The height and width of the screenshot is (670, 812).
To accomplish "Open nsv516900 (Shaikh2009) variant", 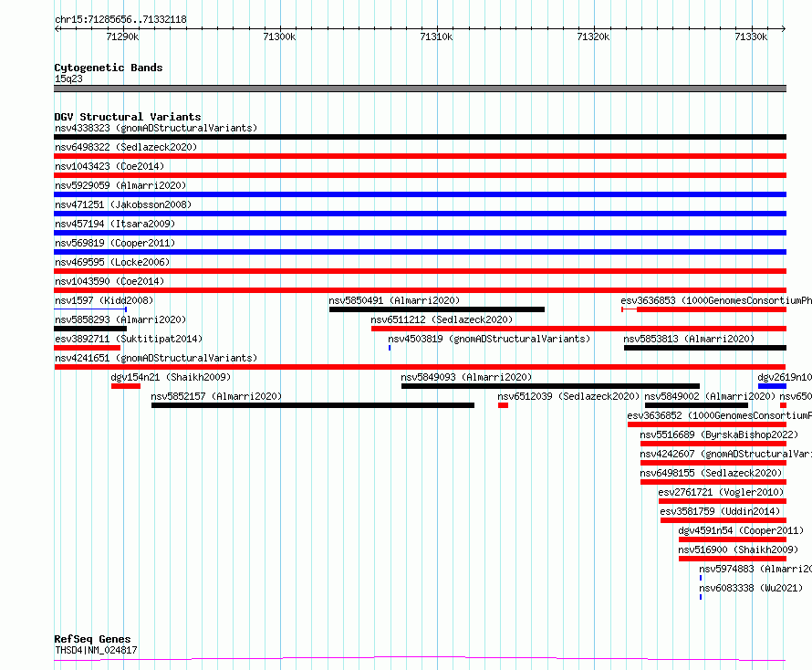I will click(738, 550).
